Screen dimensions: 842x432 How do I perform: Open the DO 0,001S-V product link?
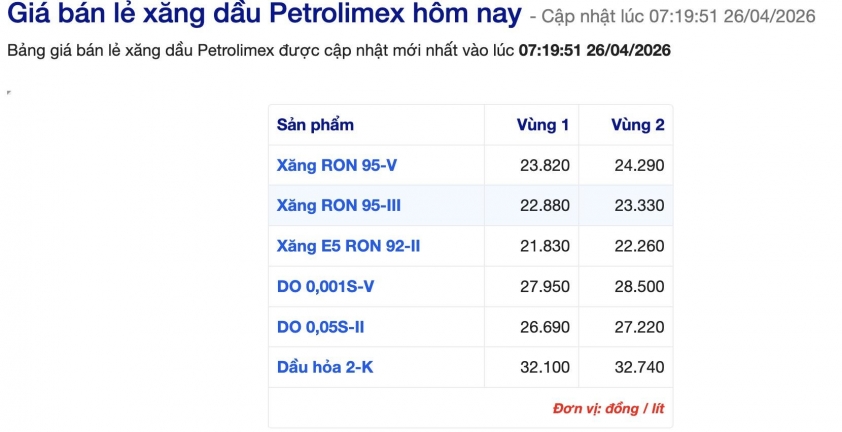(x=325, y=286)
